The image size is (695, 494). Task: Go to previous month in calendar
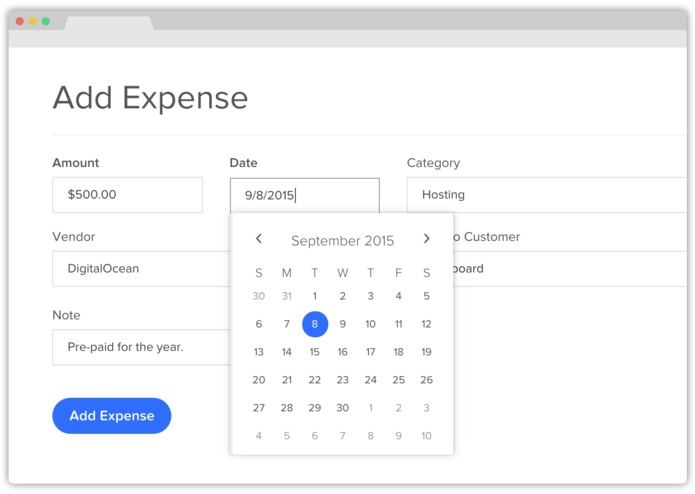(259, 239)
